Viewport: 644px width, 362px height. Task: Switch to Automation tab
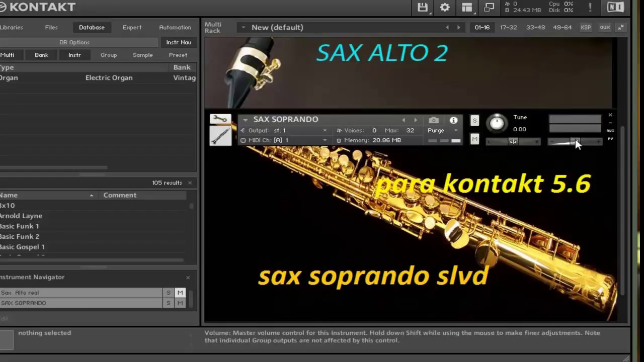coord(175,27)
